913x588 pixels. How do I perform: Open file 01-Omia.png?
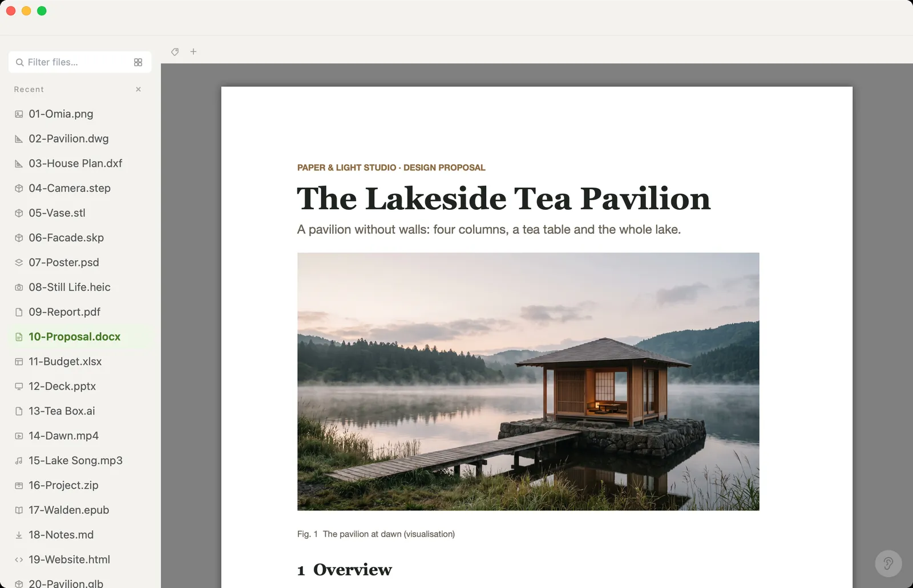tap(80, 114)
